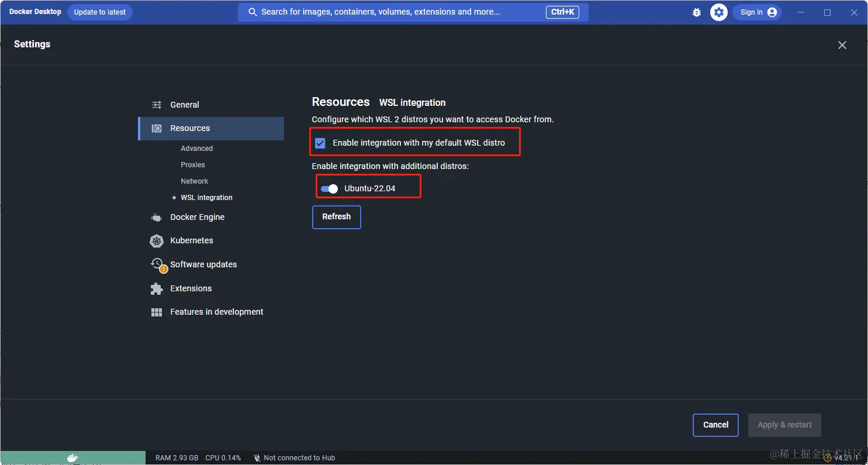Open the Proxies sub-item
Image resolution: width=868 pixels, height=465 pixels.
point(193,165)
